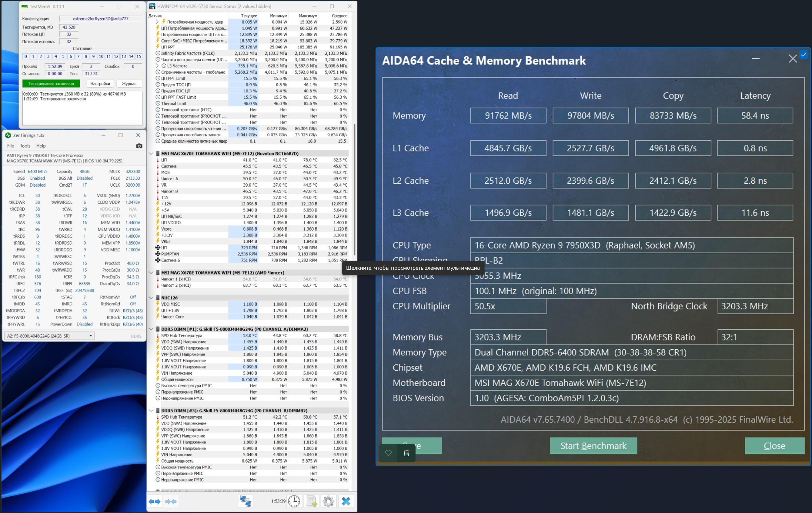812x513 pixels.
Task: Click the Start Benchmark button
Action: click(x=593, y=446)
